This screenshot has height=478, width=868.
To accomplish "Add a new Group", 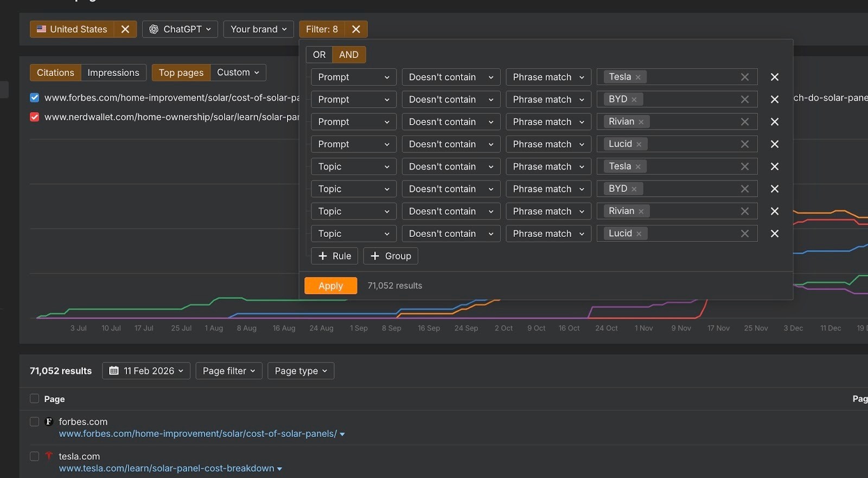I will pos(391,256).
